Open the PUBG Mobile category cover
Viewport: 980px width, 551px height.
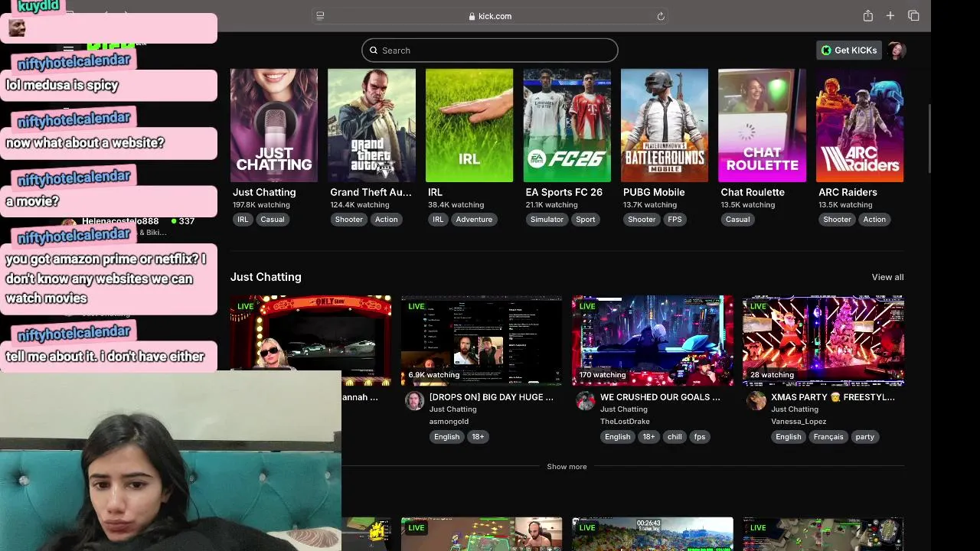click(x=665, y=126)
